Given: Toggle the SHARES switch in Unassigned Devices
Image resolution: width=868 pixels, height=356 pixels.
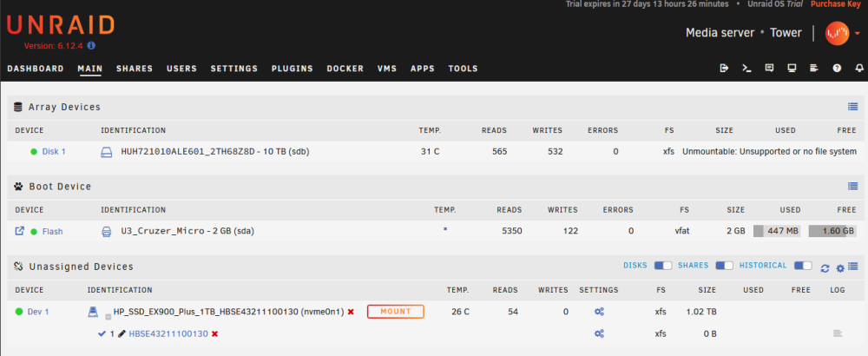Looking at the screenshot, I should click(724, 266).
